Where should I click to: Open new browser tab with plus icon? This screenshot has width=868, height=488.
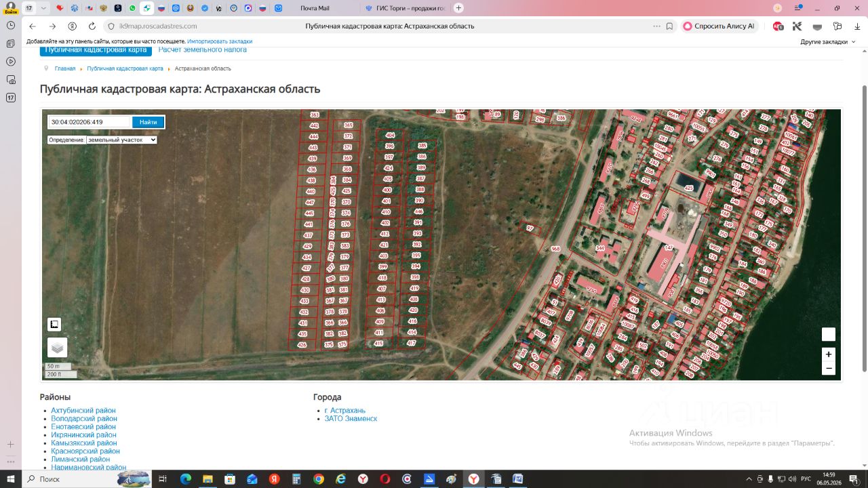click(x=458, y=8)
